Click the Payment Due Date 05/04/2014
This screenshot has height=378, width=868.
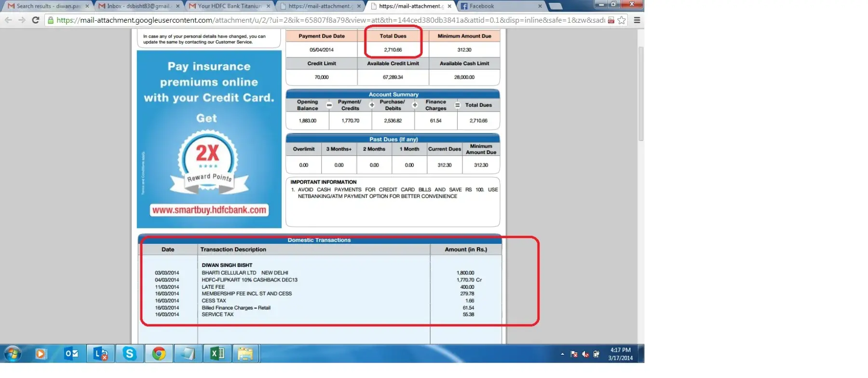point(322,50)
